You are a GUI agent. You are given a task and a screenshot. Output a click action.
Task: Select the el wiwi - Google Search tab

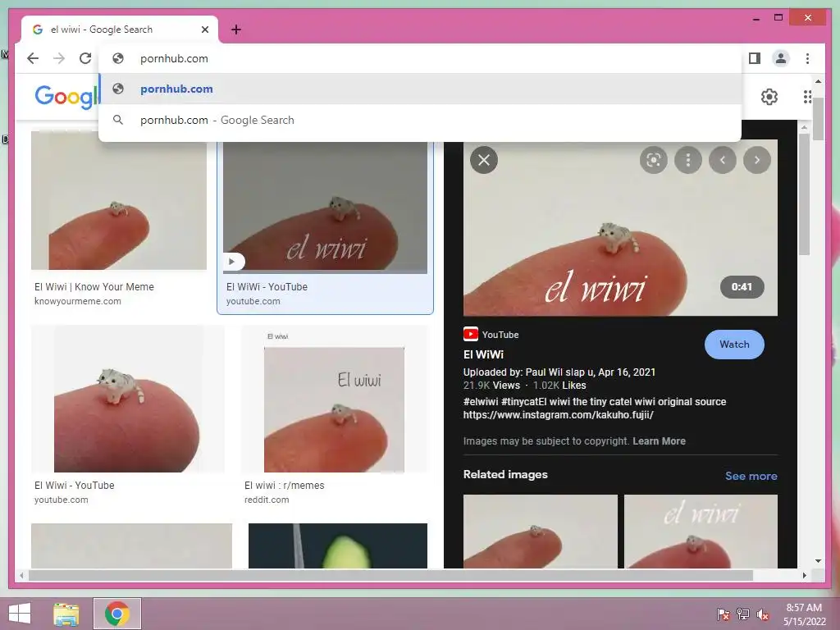120,30
